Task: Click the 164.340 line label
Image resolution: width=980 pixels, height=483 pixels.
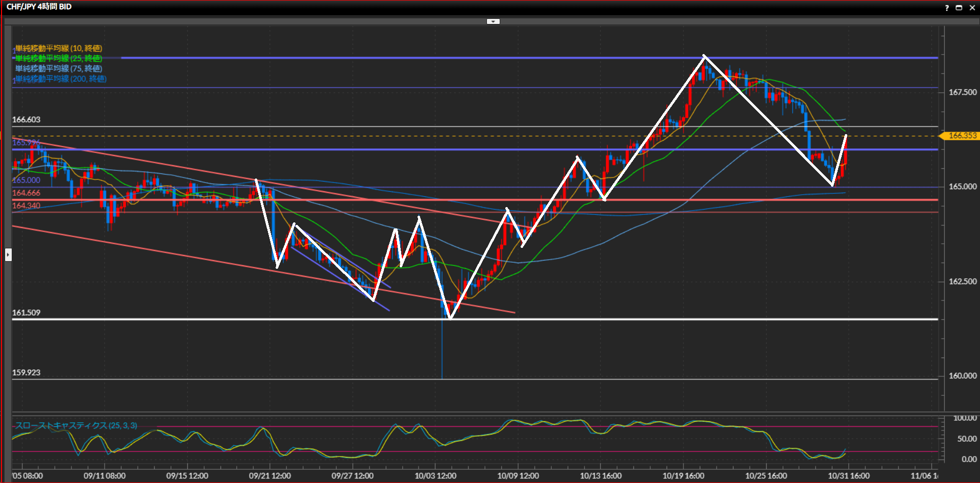Action: pos(26,206)
